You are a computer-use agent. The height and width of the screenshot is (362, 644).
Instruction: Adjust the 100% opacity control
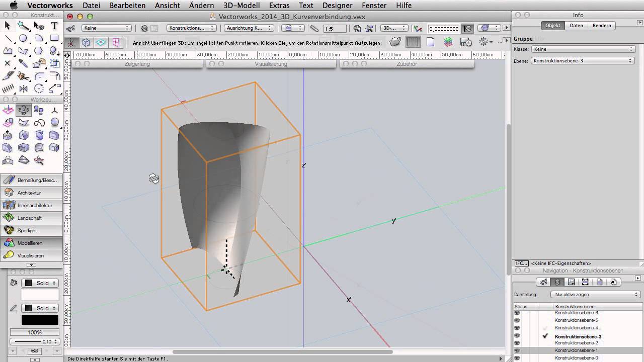pos(35,332)
